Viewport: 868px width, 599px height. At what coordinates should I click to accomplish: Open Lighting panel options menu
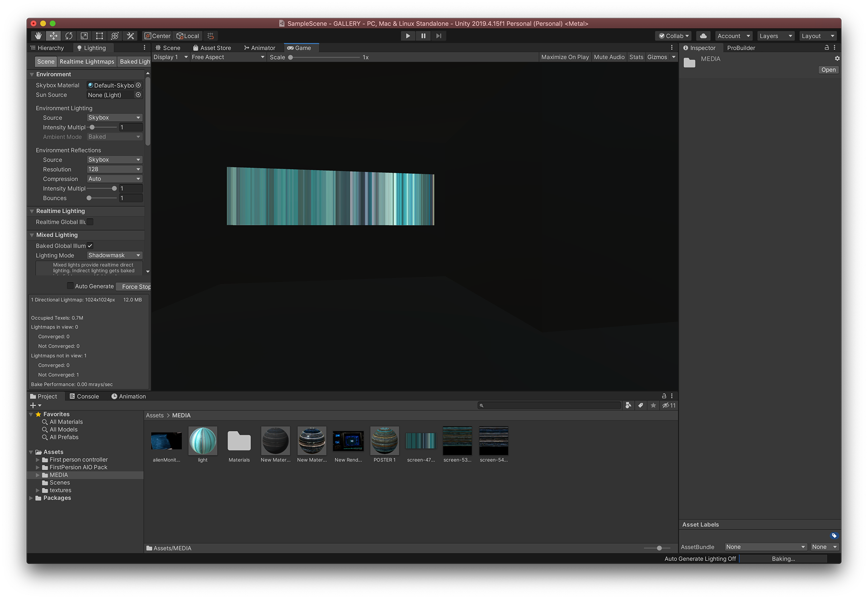click(x=145, y=47)
